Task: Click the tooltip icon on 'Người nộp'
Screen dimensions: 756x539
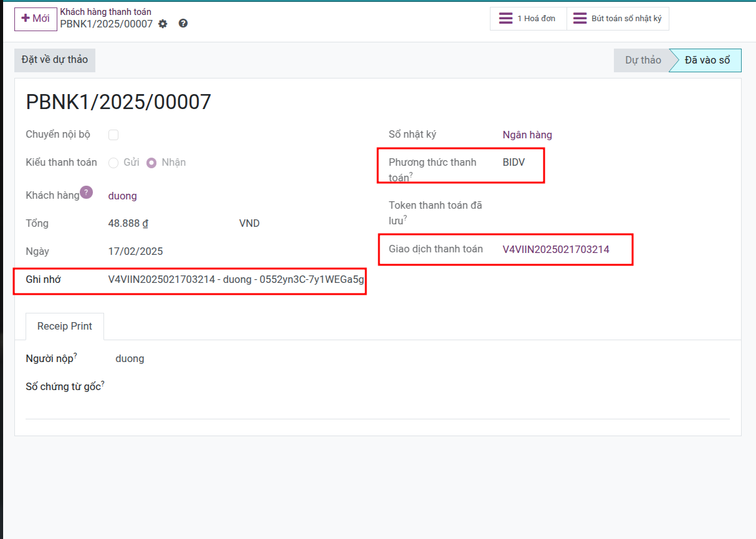Action: [74, 355]
